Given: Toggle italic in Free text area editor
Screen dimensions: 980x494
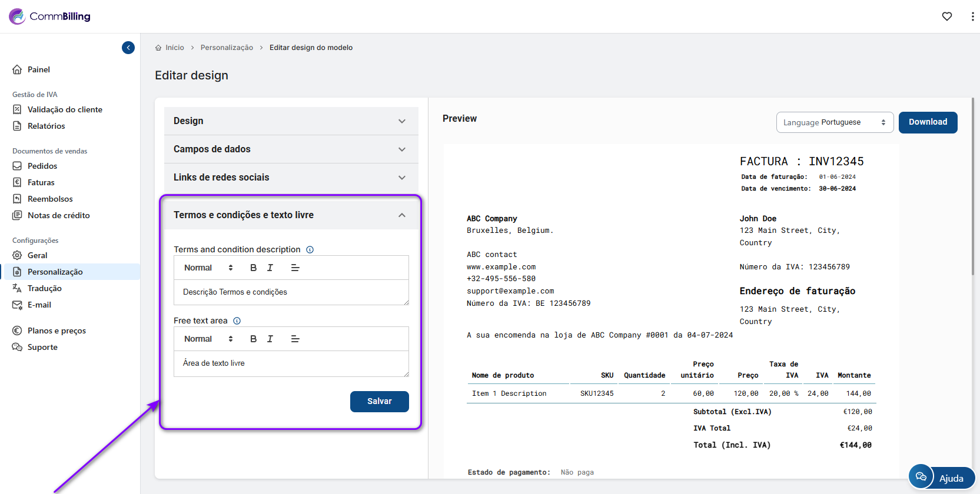Looking at the screenshot, I should pos(270,339).
